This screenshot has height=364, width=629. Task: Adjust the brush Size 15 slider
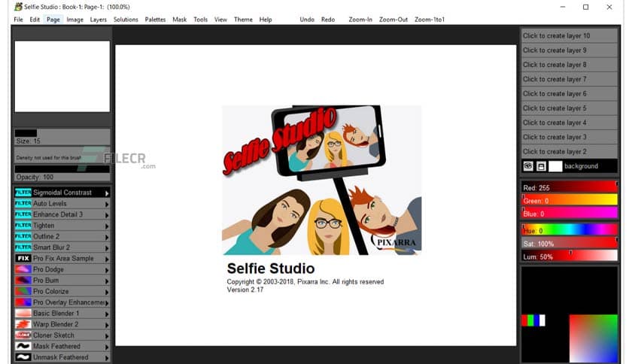[62, 137]
